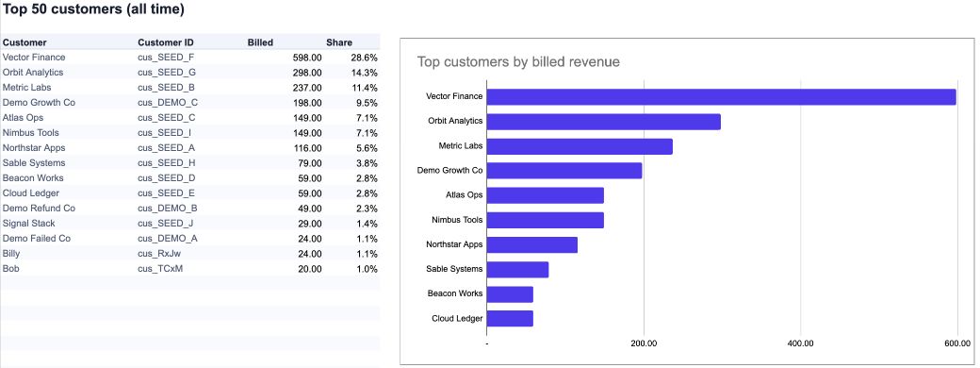Click the Northstar Apps chart bar
This screenshot has width=980, height=368.
531,244
